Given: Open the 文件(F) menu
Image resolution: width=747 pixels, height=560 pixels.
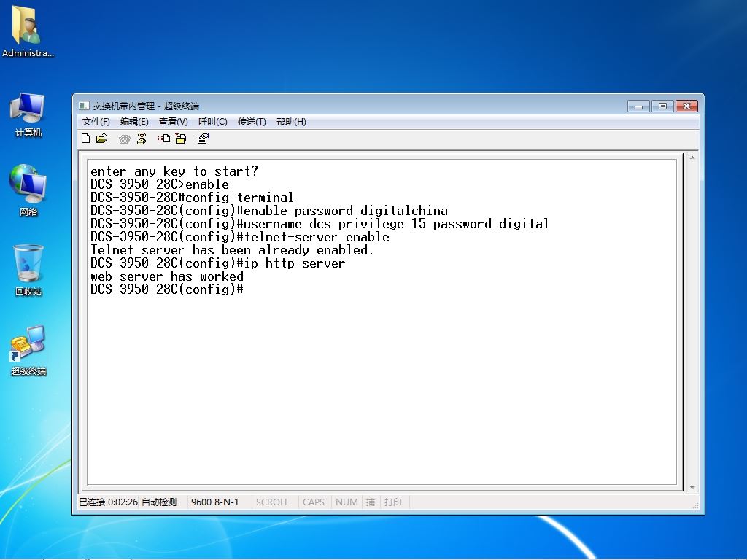Looking at the screenshot, I should [96, 122].
